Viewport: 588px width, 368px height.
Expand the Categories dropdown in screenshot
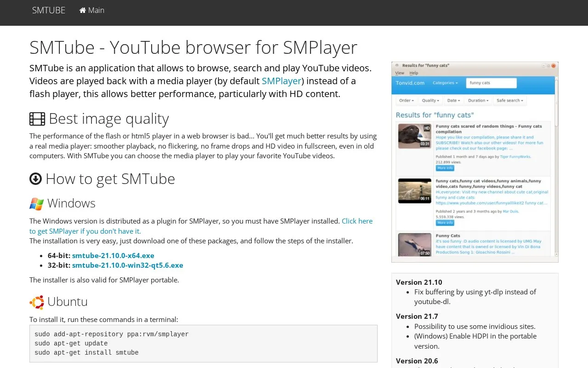(x=445, y=83)
